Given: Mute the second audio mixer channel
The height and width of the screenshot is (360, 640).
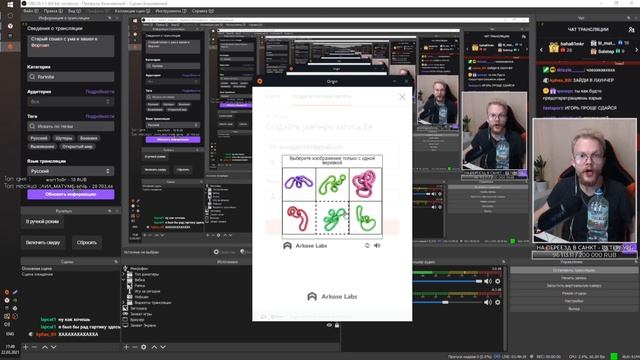Looking at the screenshot, I should [488, 302].
